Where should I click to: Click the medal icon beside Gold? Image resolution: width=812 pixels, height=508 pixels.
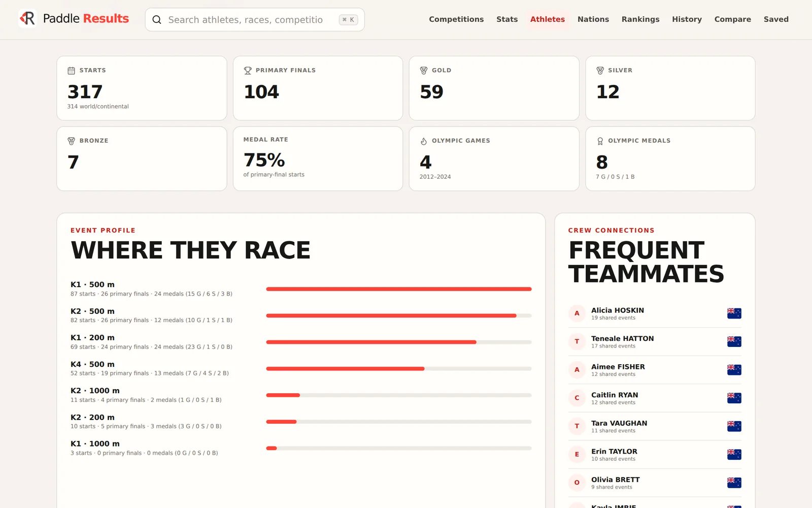(424, 71)
